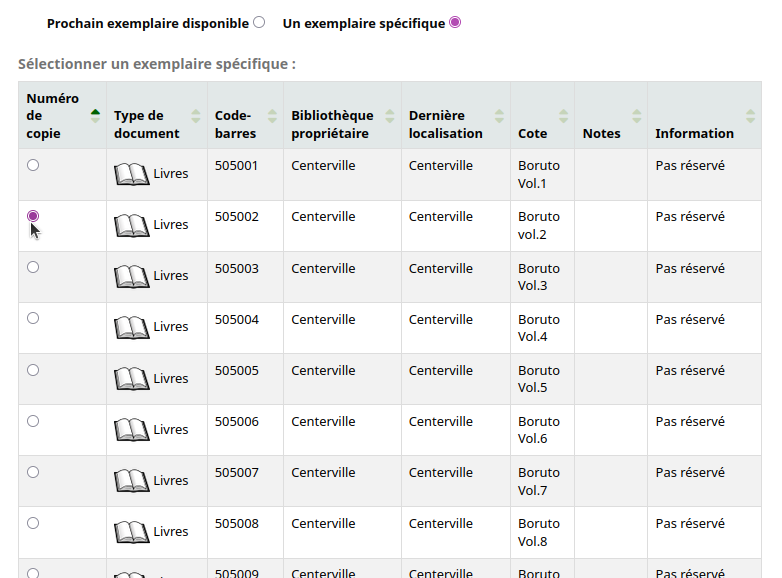This screenshot has height=578, width=782.
Task: Choose the copy with barcode 505004
Action: coord(33,318)
